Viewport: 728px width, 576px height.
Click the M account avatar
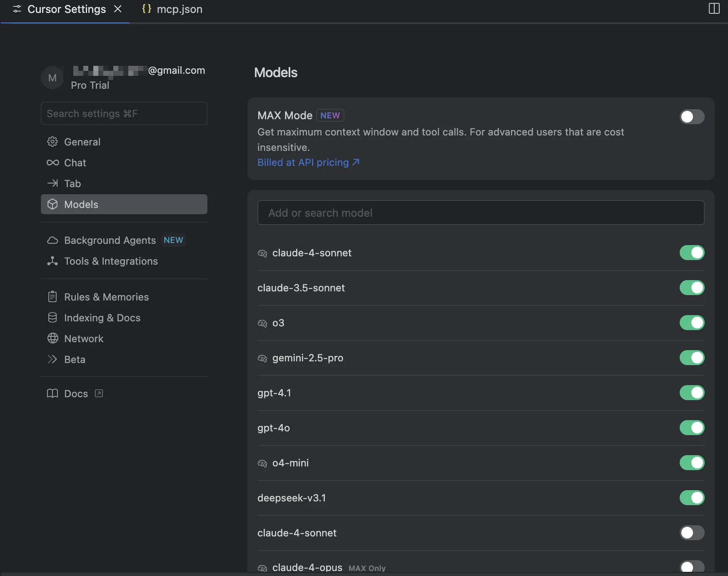point(52,78)
